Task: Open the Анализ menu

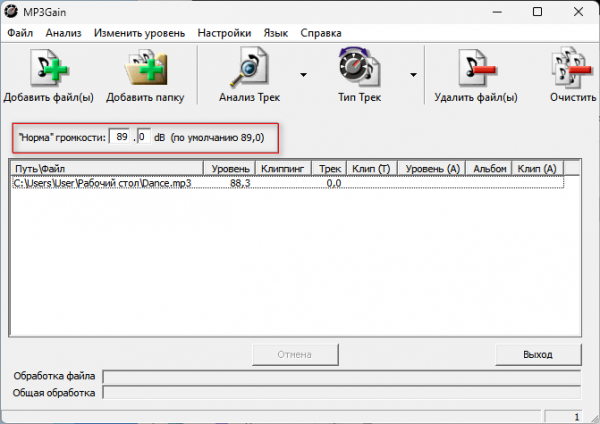Action: 64,33
